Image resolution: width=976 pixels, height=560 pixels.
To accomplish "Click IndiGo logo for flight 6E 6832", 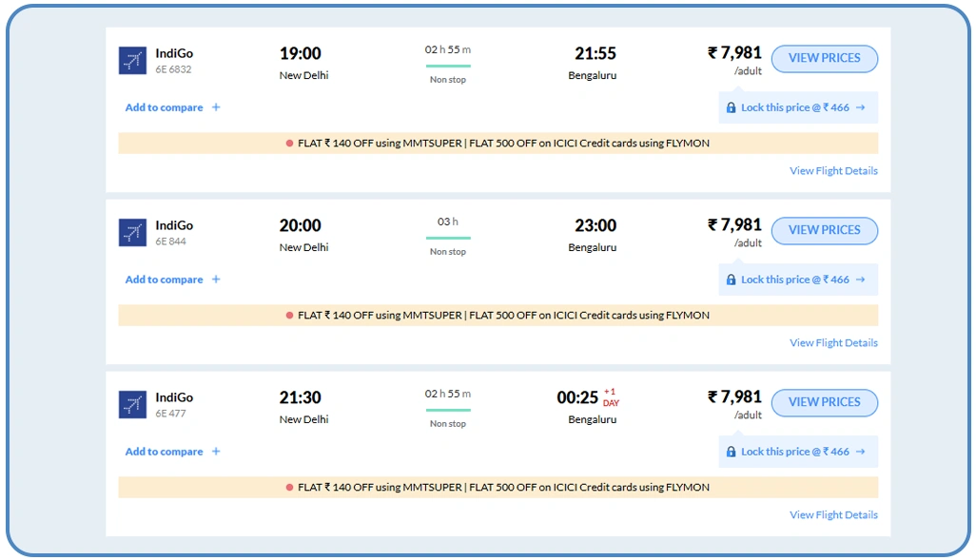I will point(132,61).
